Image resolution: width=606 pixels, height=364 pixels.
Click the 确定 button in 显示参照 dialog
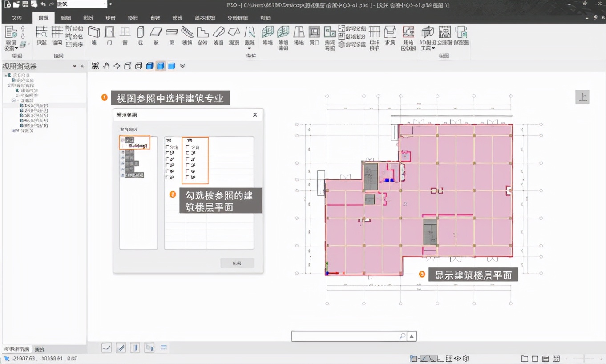237,263
